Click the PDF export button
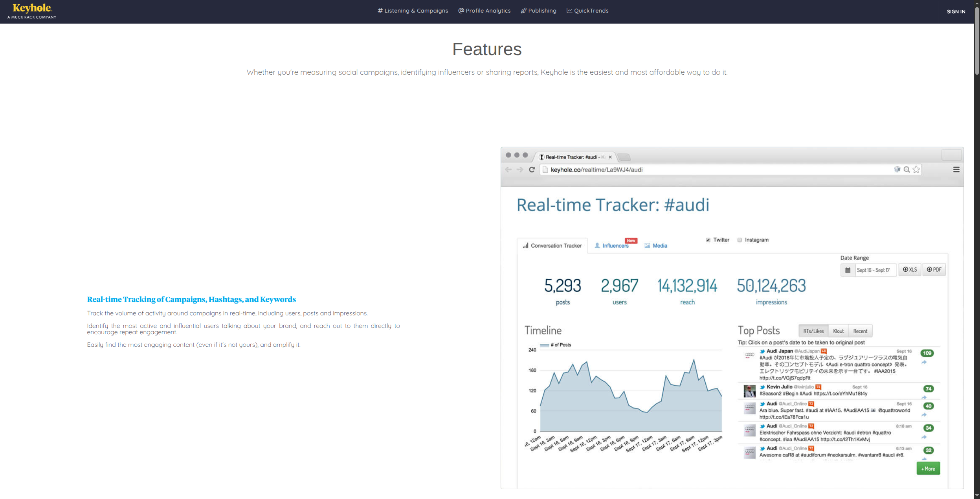 934,270
